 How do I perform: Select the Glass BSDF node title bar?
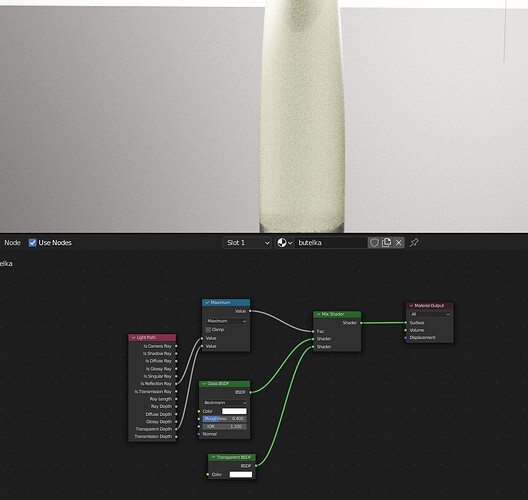click(x=225, y=384)
